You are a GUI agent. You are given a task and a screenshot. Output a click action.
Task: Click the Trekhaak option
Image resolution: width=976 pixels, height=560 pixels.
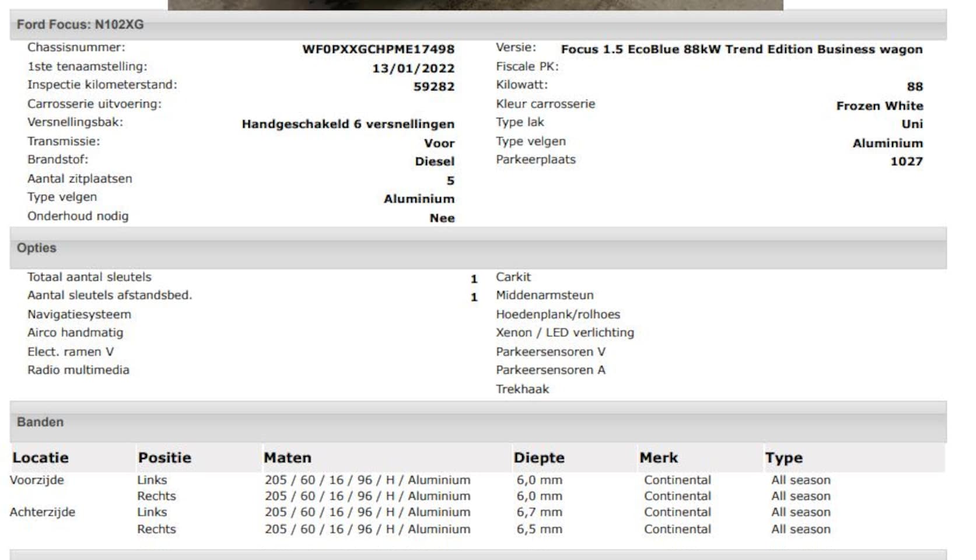tap(522, 389)
